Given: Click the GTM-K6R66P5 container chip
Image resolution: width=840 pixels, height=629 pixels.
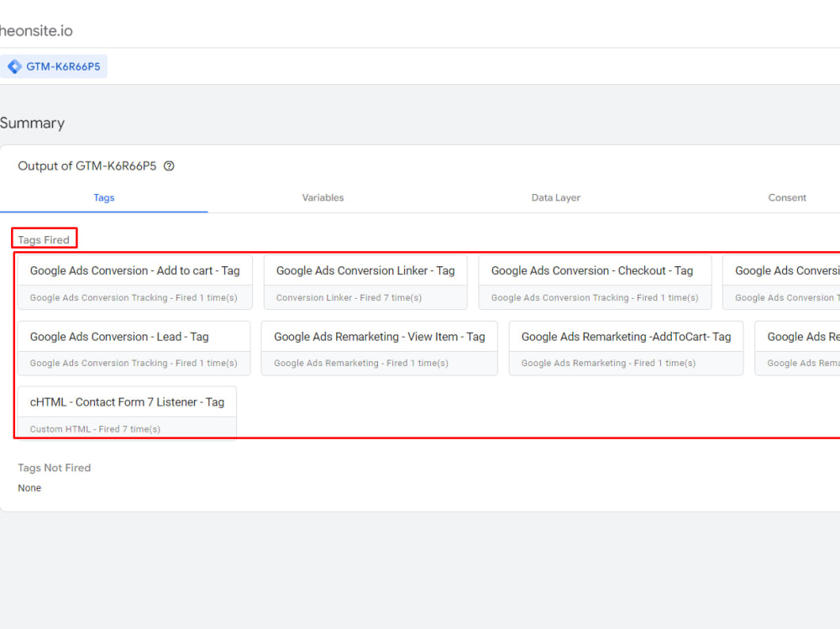Looking at the screenshot, I should (53, 66).
